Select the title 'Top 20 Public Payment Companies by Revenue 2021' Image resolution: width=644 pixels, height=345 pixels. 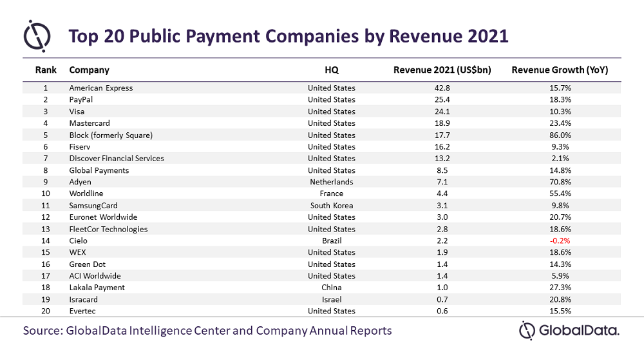pyautogui.click(x=289, y=35)
